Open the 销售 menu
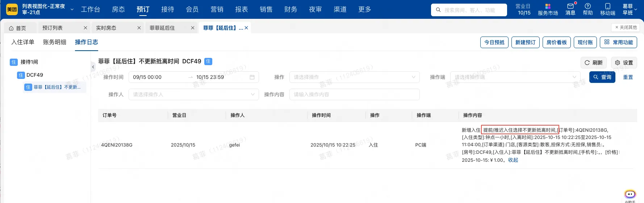The height and width of the screenshot is (203, 644). coord(266,9)
